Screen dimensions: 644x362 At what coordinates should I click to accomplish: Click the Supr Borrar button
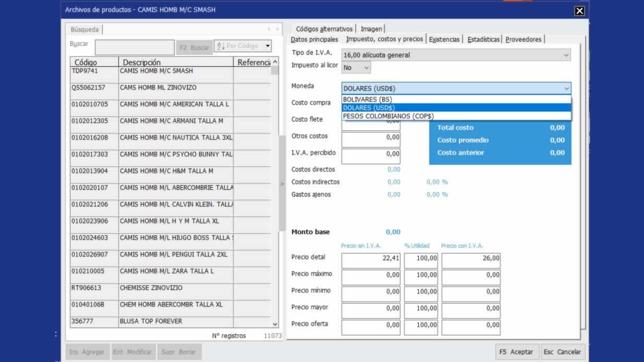tap(179, 352)
